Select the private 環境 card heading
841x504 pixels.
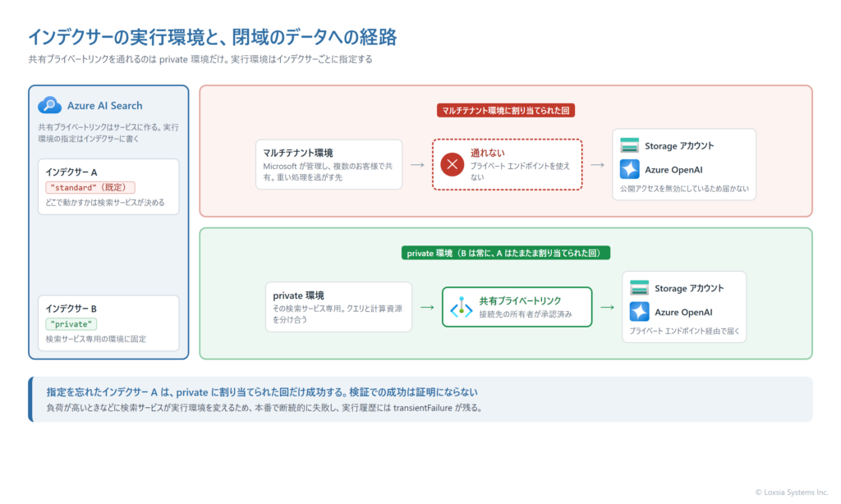click(299, 296)
